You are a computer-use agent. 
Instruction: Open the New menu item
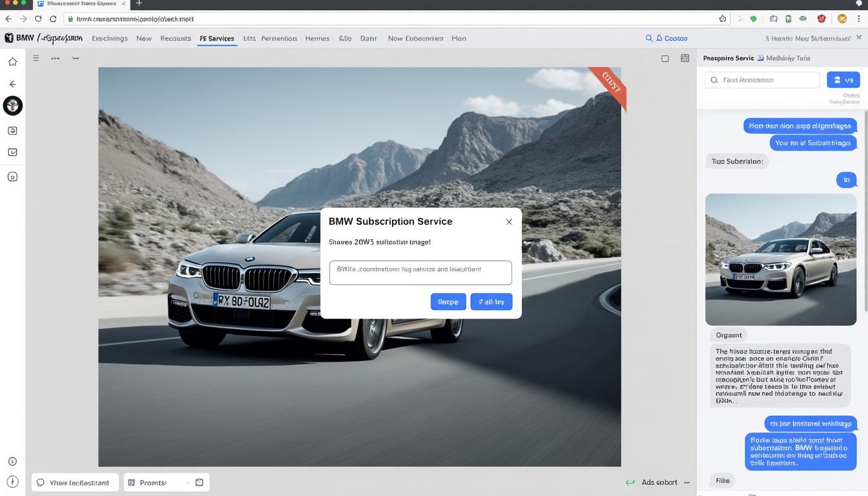144,39
